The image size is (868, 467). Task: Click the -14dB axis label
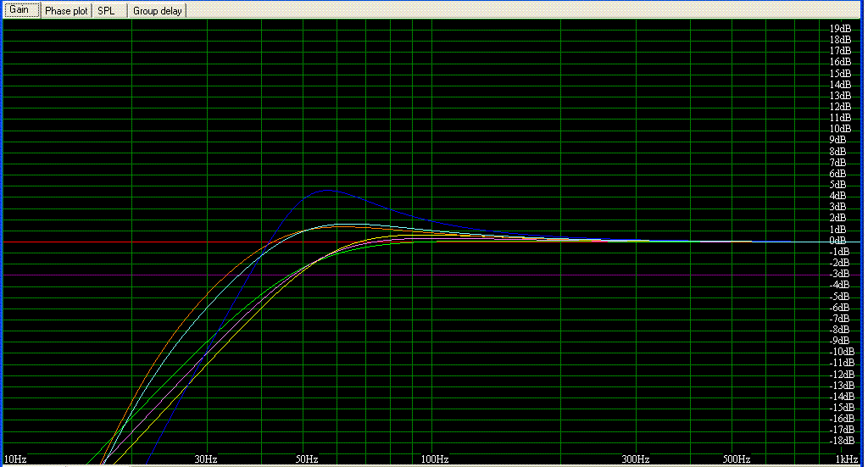click(x=843, y=397)
